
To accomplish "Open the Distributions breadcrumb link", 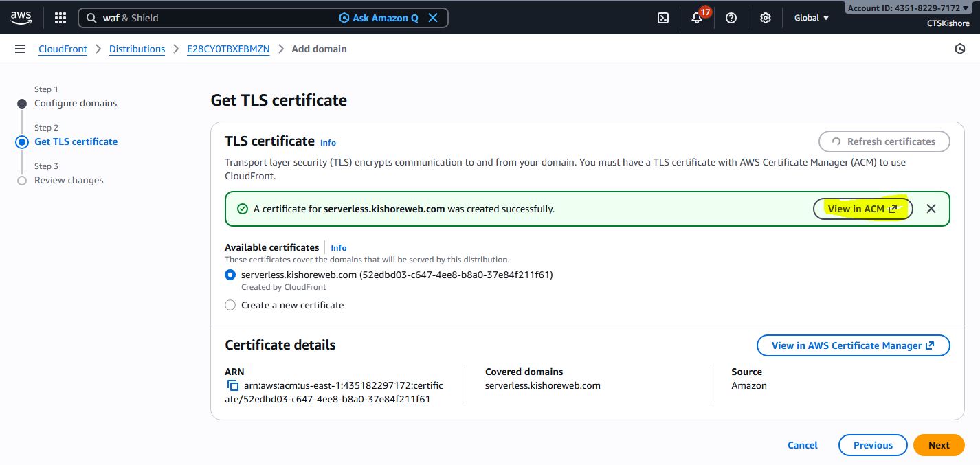I will click(x=137, y=49).
